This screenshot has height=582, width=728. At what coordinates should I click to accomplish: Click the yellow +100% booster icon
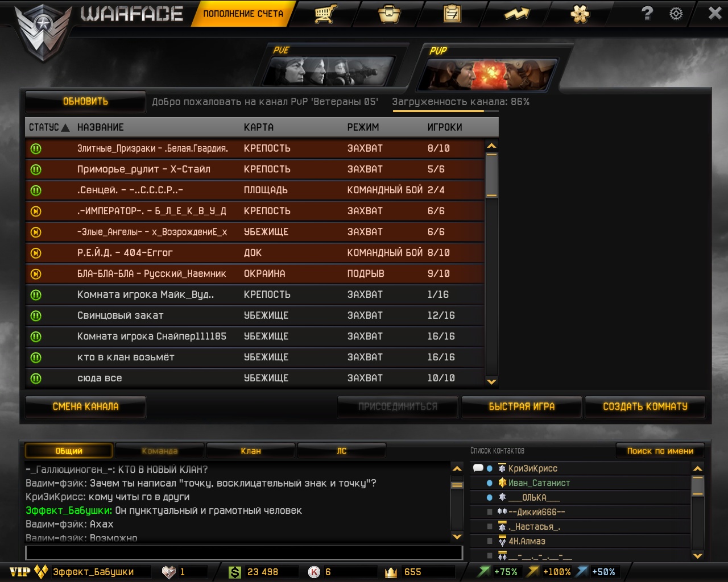pos(533,572)
